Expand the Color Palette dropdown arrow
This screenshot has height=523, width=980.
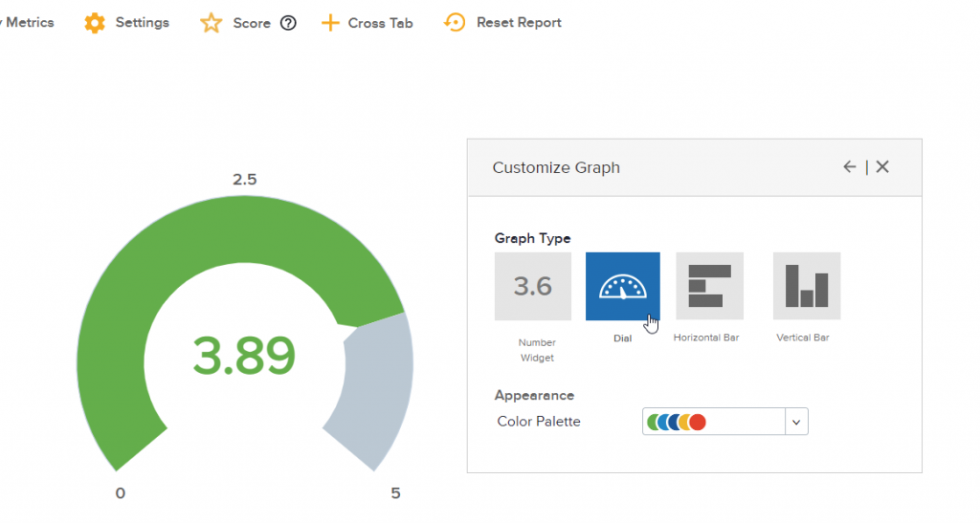(x=796, y=422)
